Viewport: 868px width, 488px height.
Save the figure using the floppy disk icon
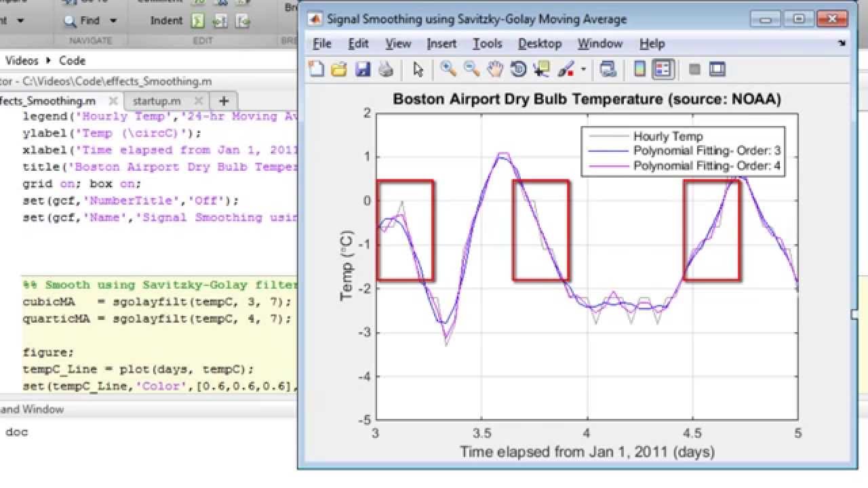363,68
